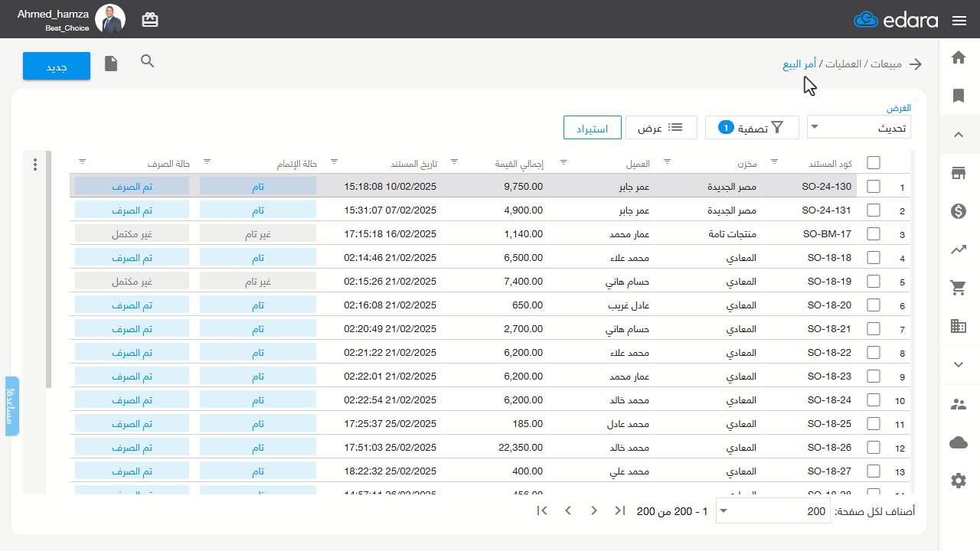Open the filter menu for العميل column
This screenshot has height=551, width=980.
[564, 161]
